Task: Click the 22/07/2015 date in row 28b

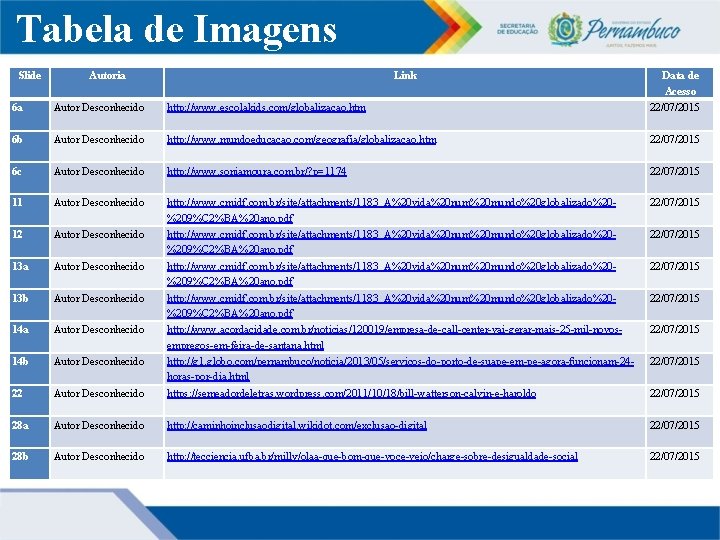Action: click(x=674, y=456)
